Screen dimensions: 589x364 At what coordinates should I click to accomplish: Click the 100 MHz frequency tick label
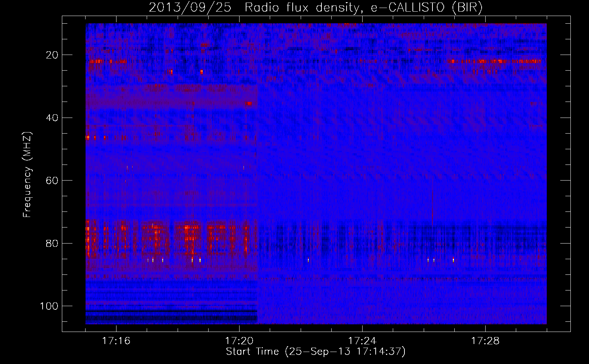49,306
